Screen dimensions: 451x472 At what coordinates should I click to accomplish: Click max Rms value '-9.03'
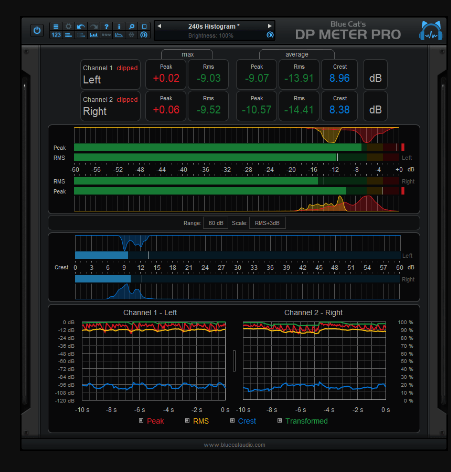coord(209,78)
